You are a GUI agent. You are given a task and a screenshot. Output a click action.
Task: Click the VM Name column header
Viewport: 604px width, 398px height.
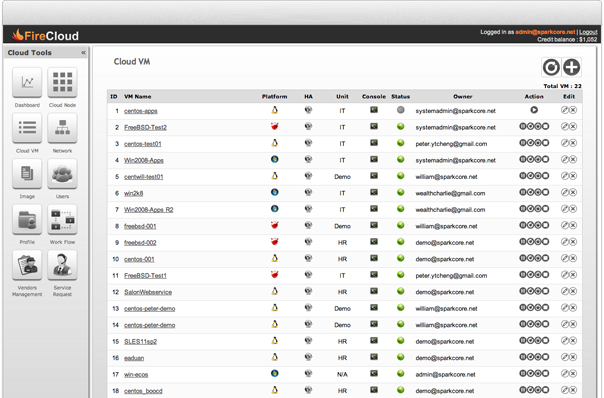coord(138,97)
